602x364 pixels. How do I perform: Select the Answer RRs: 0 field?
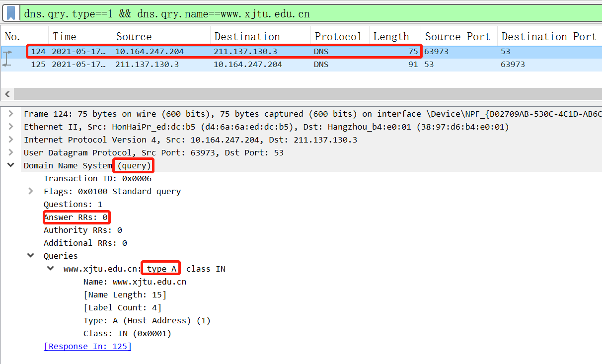point(76,217)
